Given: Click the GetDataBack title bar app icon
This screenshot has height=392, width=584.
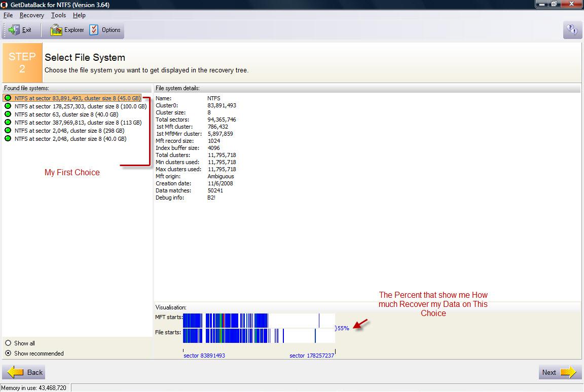Looking at the screenshot, I should (4, 5).
